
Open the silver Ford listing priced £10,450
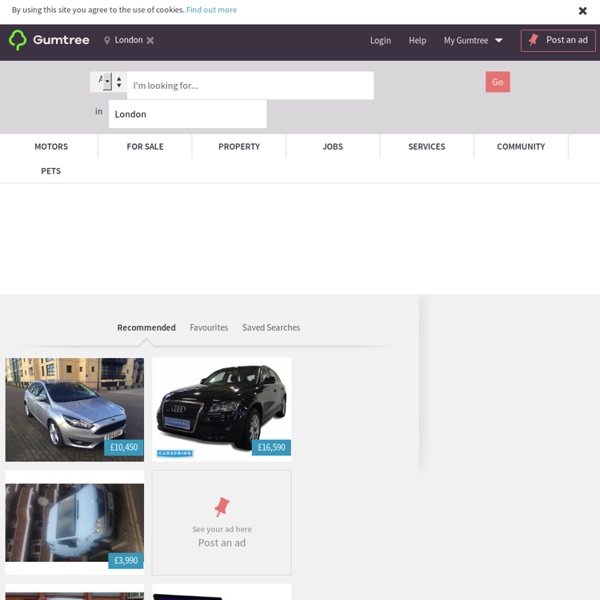(x=74, y=409)
